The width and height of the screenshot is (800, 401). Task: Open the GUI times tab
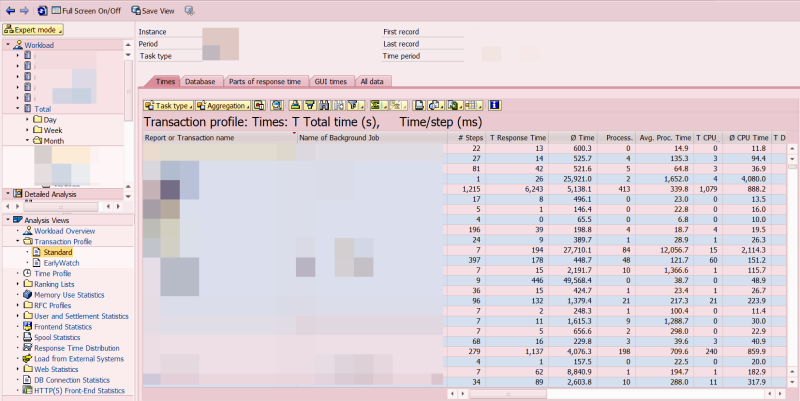(331, 82)
